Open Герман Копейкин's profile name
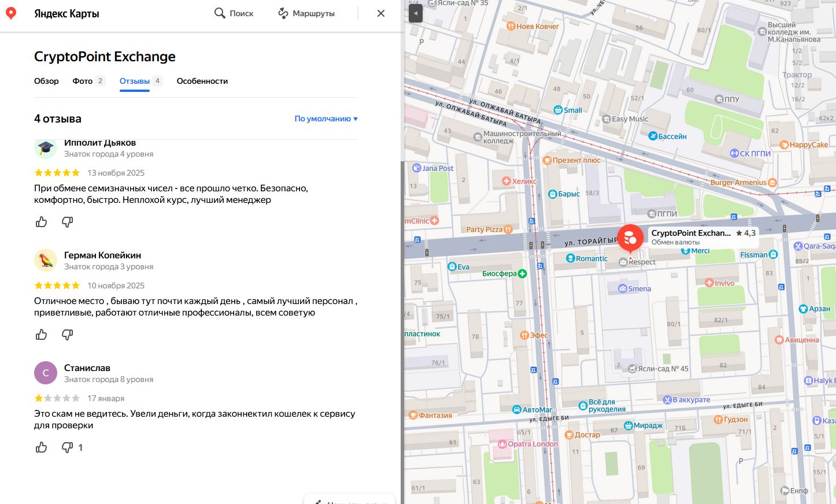Screen dimensions: 836x504 [102, 255]
